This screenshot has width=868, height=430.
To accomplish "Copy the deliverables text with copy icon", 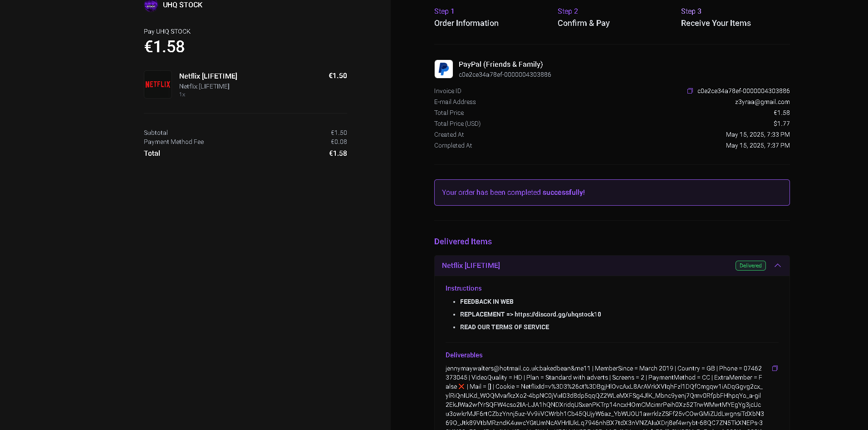I will point(775,368).
